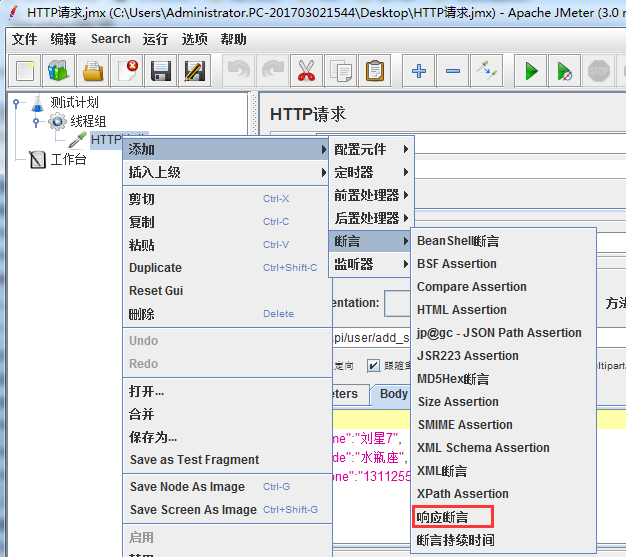
Task: Click 删除 in the context menu
Action: pyautogui.click(x=227, y=314)
